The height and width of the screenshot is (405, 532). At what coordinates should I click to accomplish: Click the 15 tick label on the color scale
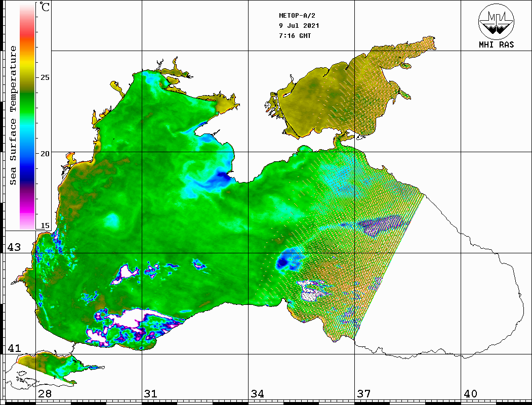coord(45,226)
